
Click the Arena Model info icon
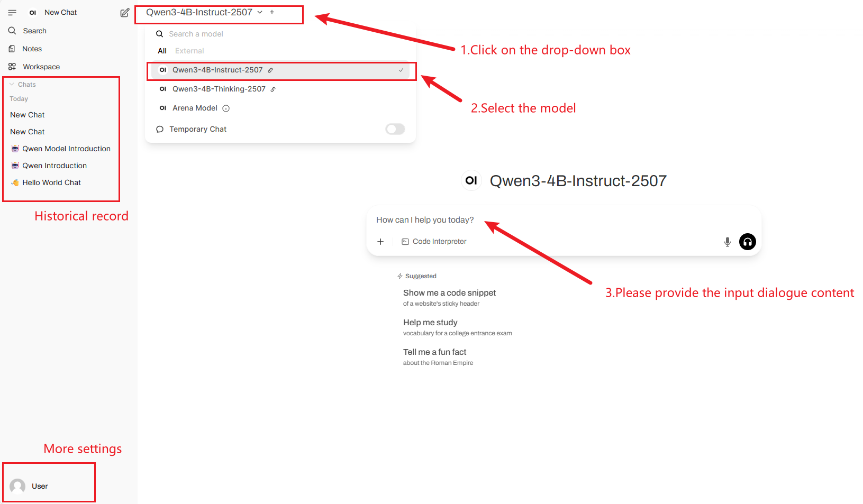226,108
